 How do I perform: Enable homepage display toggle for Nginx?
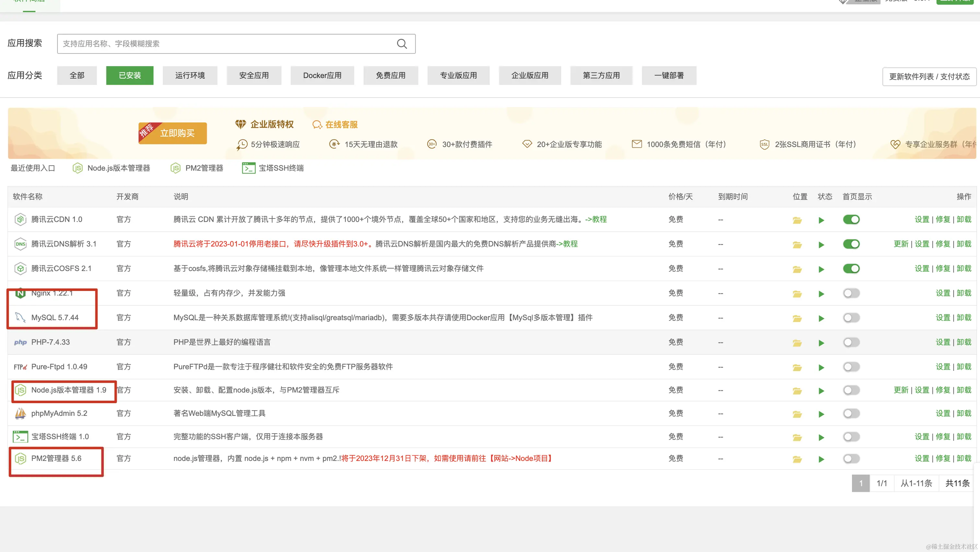click(x=851, y=293)
